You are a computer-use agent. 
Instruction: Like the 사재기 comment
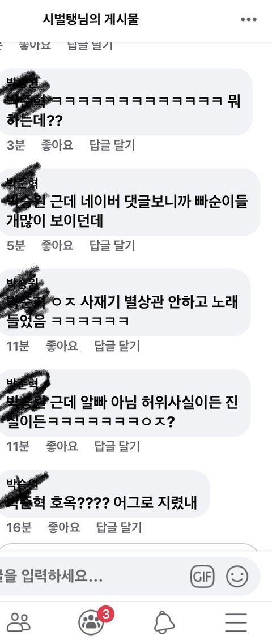62,346
